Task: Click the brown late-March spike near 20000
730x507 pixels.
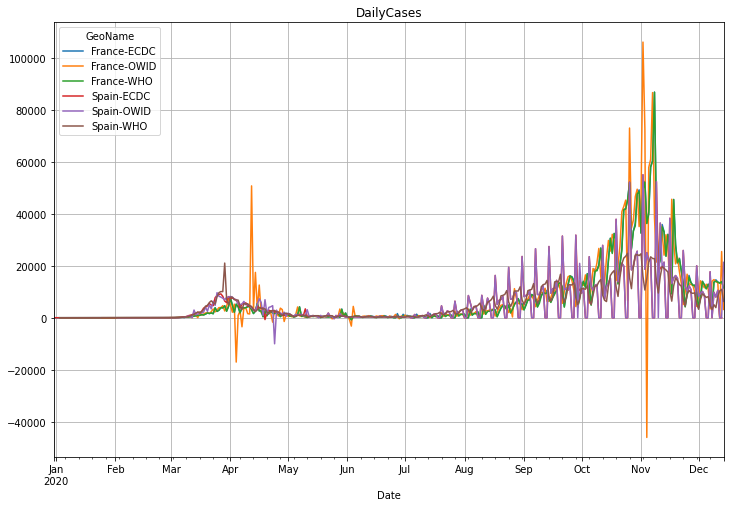Action: (x=224, y=264)
